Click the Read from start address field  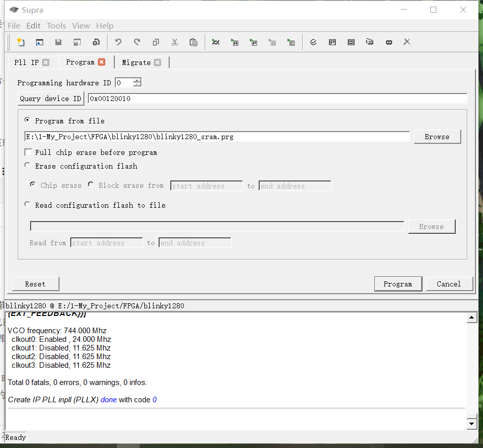(x=107, y=242)
